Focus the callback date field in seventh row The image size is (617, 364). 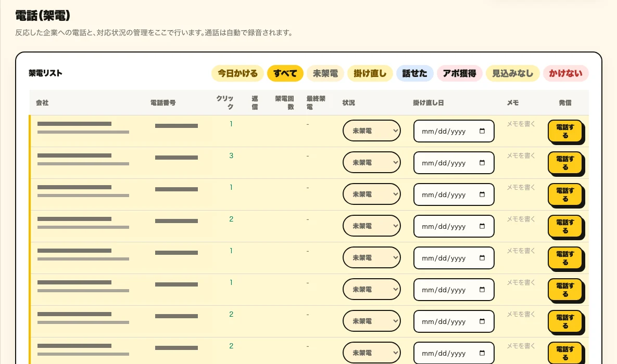[454, 321]
